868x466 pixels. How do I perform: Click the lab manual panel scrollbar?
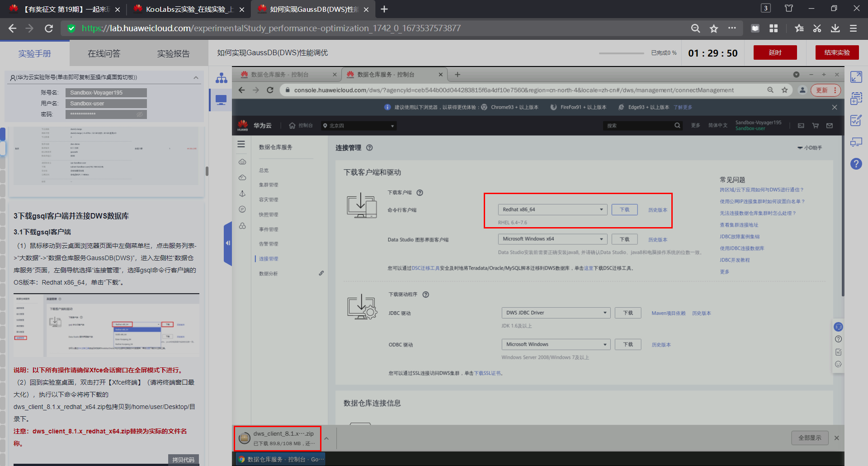tap(207, 171)
